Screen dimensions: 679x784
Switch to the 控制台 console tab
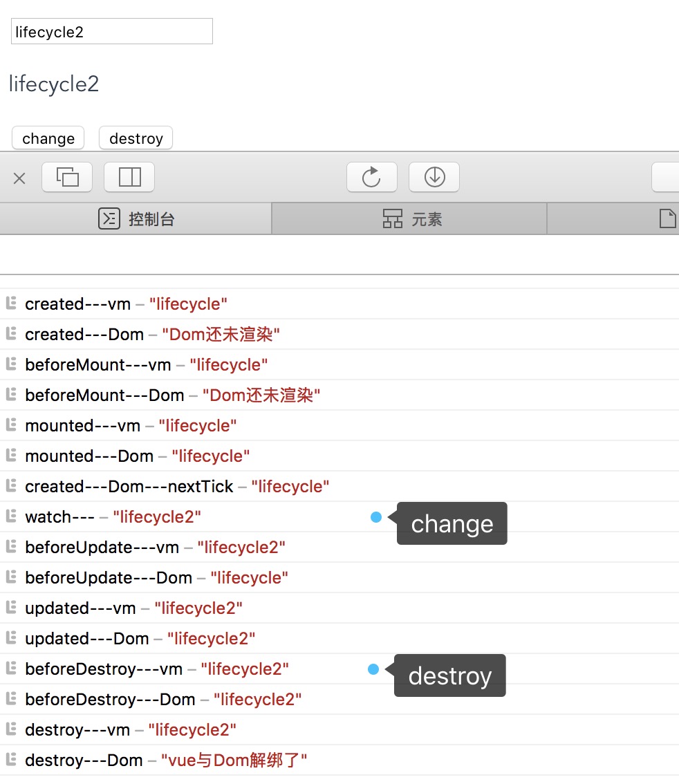coord(136,219)
